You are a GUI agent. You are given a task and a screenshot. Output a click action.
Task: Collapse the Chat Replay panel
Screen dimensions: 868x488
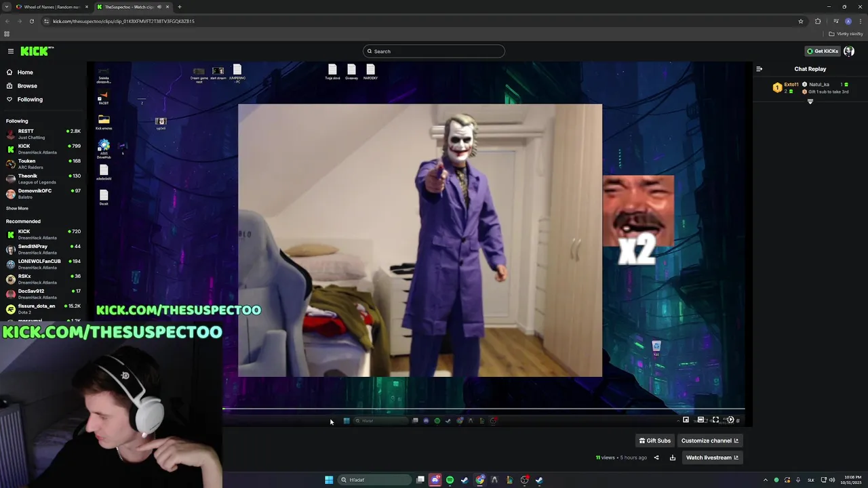[759, 68]
